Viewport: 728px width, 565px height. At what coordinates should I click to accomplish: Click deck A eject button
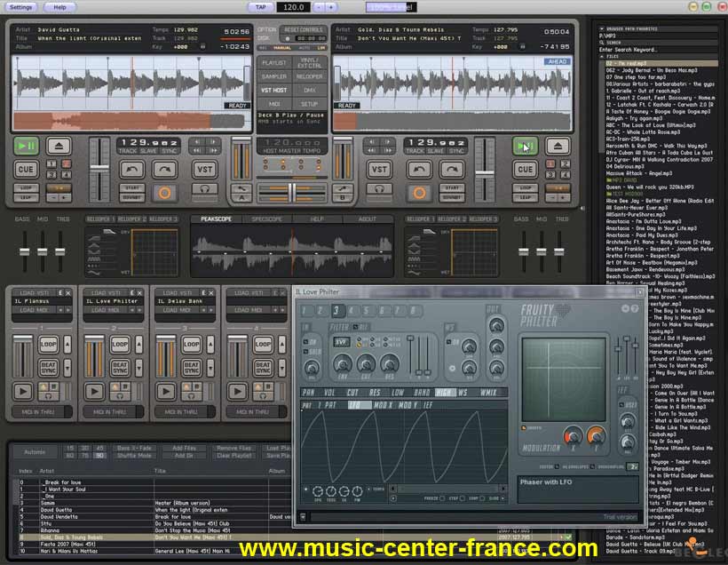59,146
